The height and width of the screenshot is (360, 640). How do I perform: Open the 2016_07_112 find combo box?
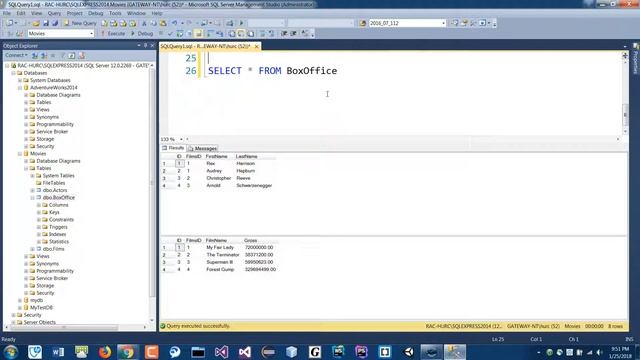pyautogui.click(x=407, y=23)
